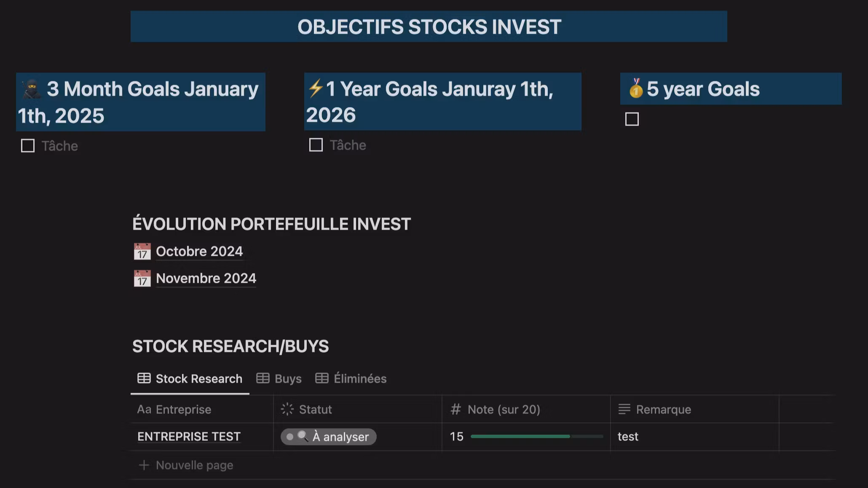Click the green Note progress bar
Screen dimensions: 868x488
[x=520, y=437]
